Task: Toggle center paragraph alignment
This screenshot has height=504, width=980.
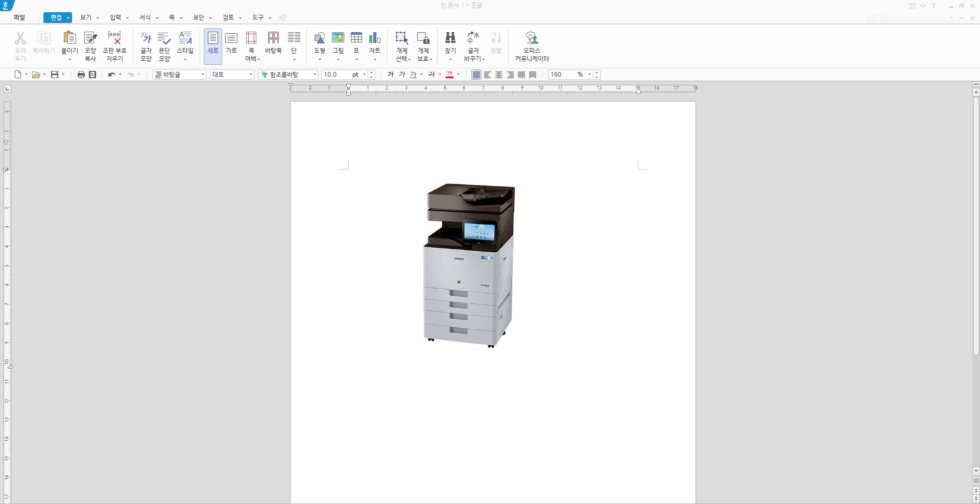Action: tap(499, 75)
